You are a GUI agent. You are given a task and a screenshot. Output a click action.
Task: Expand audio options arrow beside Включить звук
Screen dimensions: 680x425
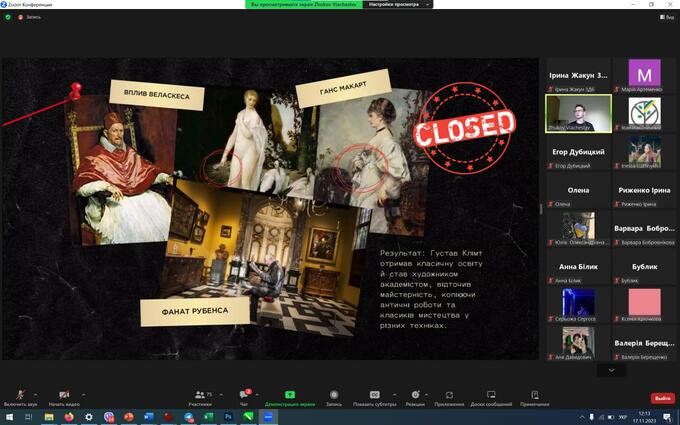tap(36, 394)
